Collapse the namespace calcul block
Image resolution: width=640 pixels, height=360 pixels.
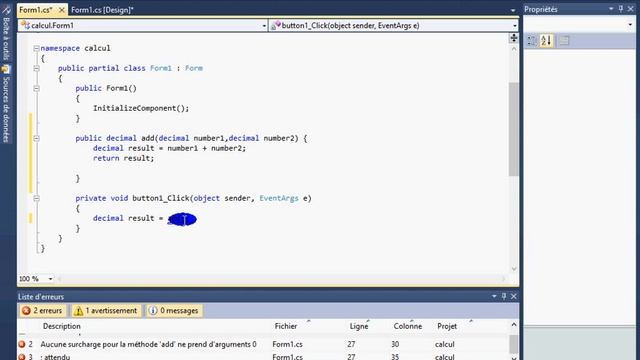(x=36, y=48)
